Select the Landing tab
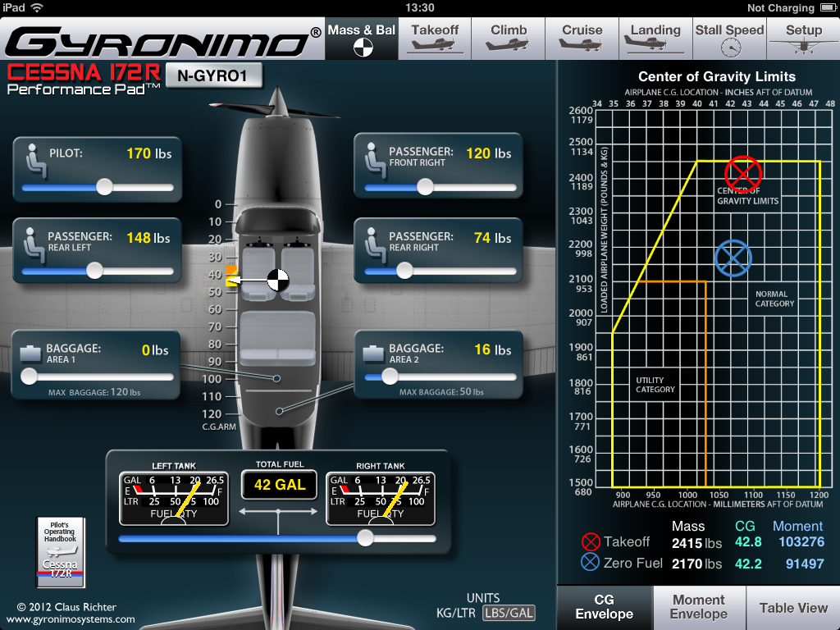The height and width of the screenshot is (630, 840). tap(655, 39)
